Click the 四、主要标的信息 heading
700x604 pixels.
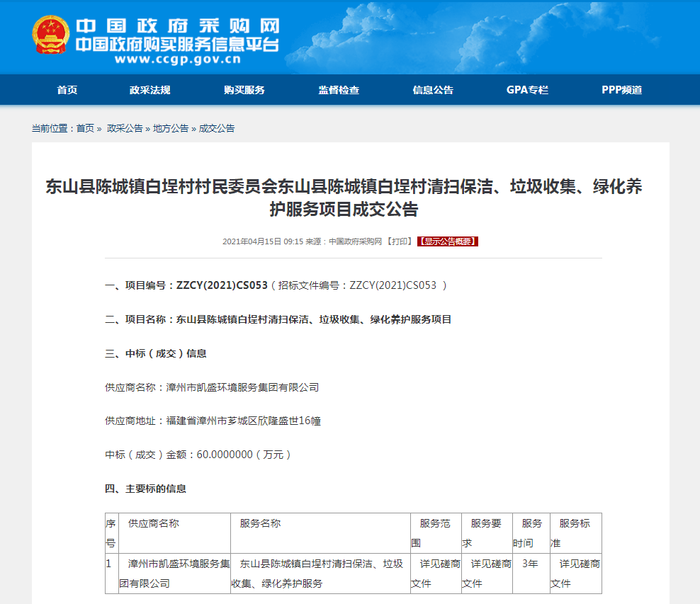click(x=145, y=489)
